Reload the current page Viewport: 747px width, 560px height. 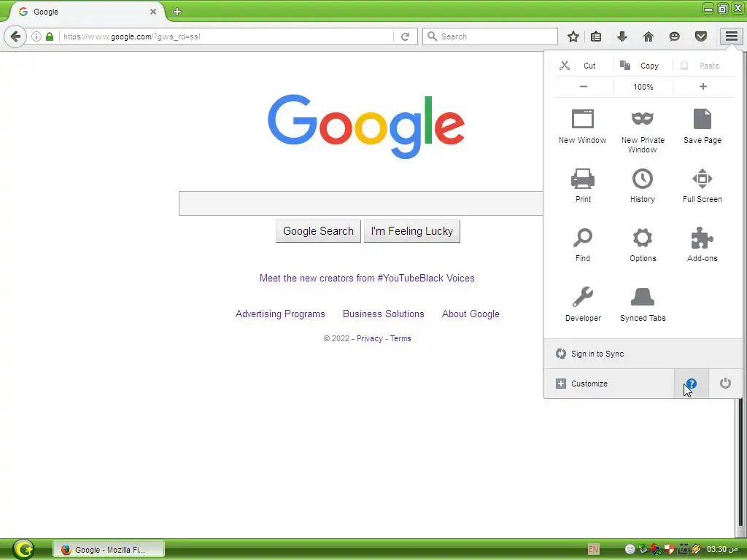pos(406,36)
